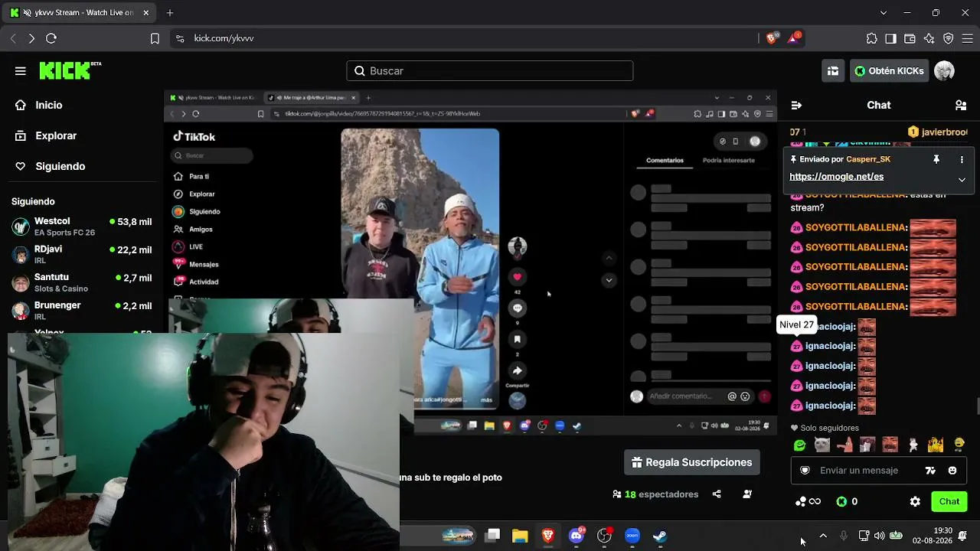Show the Brave sidebar panel
The height and width of the screenshot is (551, 980).
click(891, 38)
